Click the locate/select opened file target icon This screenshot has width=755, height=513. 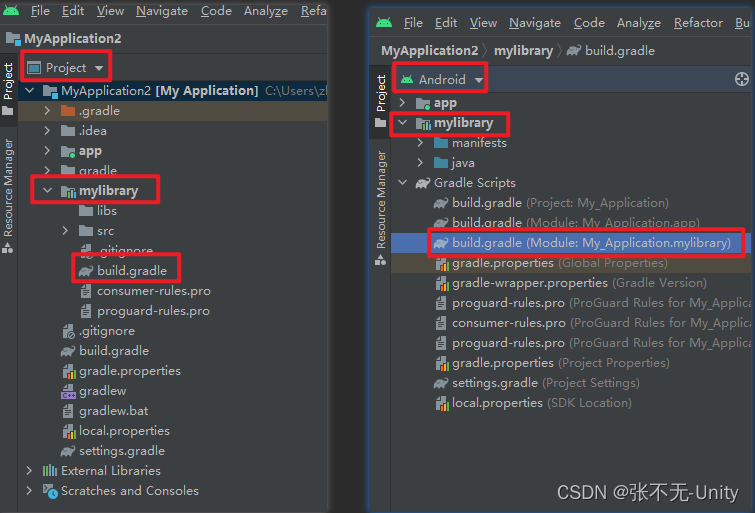click(x=742, y=79)
